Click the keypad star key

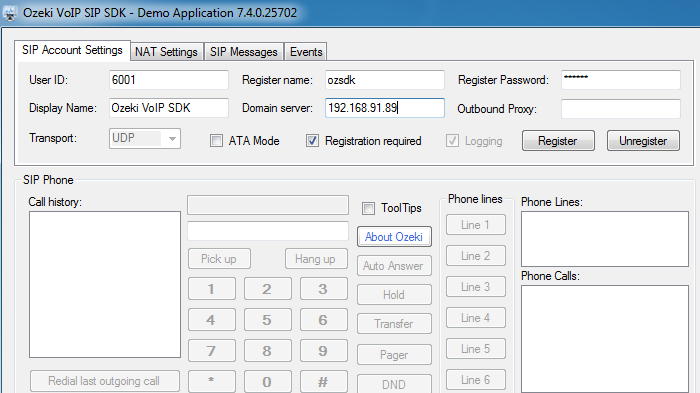[212, 382]
